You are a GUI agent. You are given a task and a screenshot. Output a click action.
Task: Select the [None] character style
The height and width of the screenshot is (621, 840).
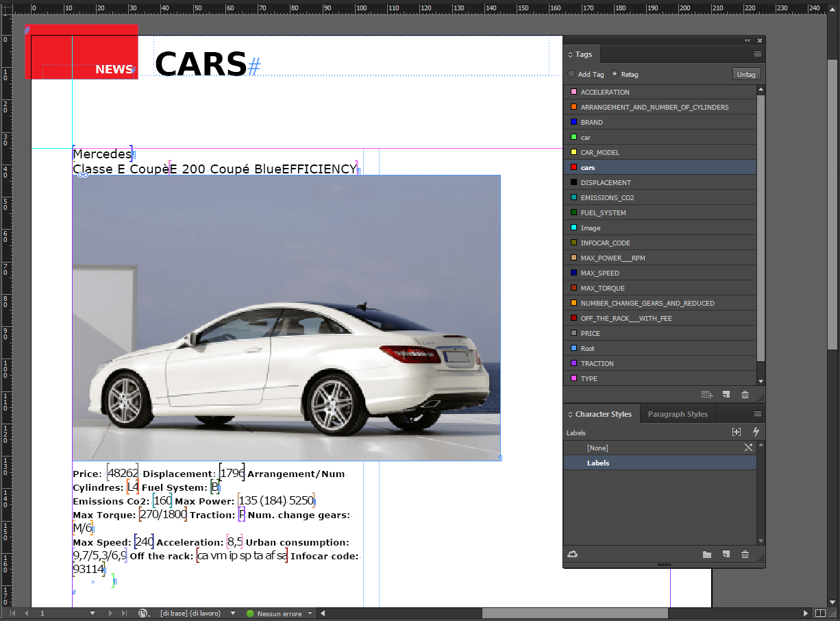pos(597,447)
